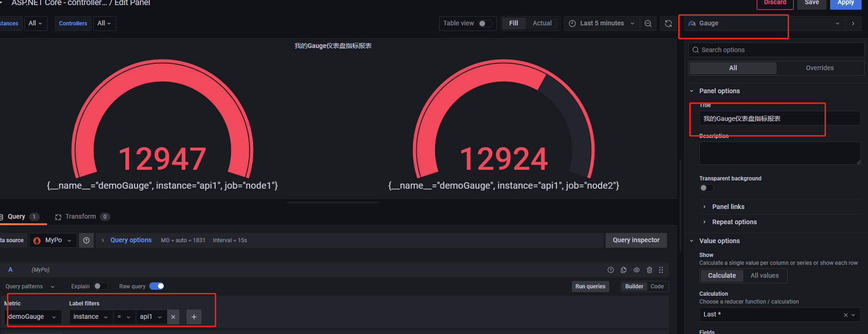The image size is (868, 334).
Task: Click the Controllers variable label
Action: tap(73, 23)
